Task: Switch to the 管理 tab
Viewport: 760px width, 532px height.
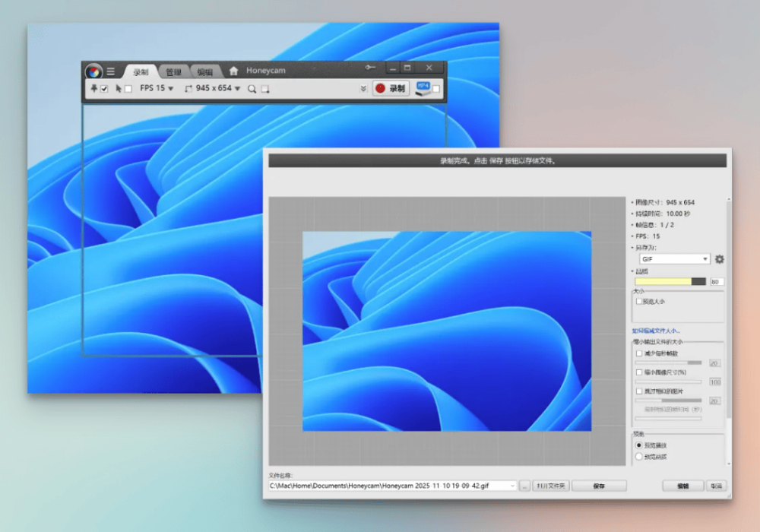Action: (x=173, y=72)
